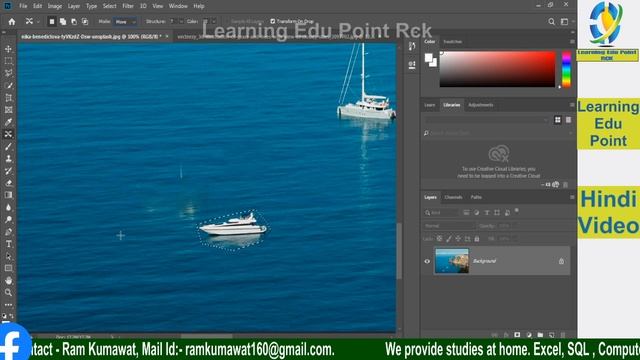640x360 pixels.
Task: Select the Path Selection tool
Action: coord(8,256)
